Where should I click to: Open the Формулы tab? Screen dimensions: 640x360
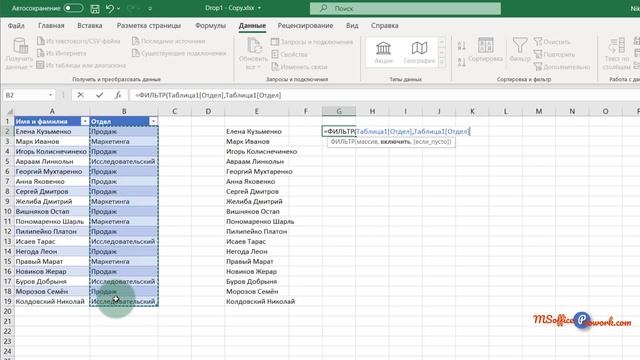coord(210,25)
